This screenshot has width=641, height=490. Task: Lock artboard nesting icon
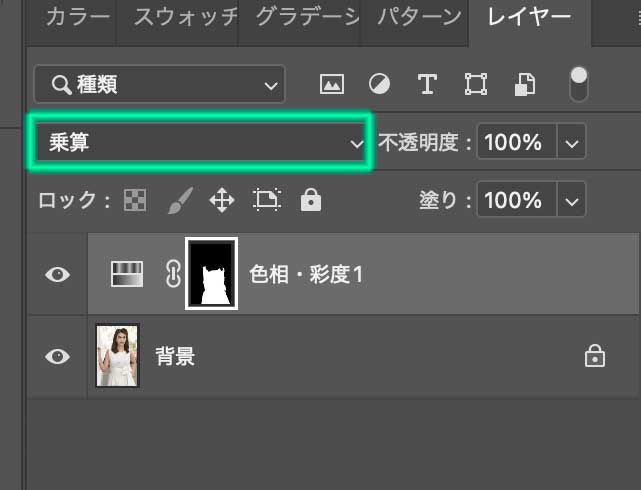click(x=267, y=200)
